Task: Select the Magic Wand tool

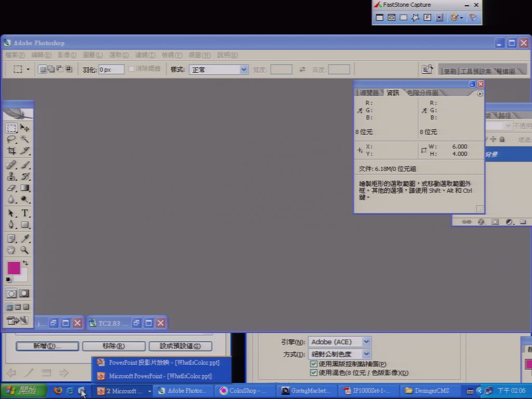Action: pyautogui.click(x=24, y=139)
